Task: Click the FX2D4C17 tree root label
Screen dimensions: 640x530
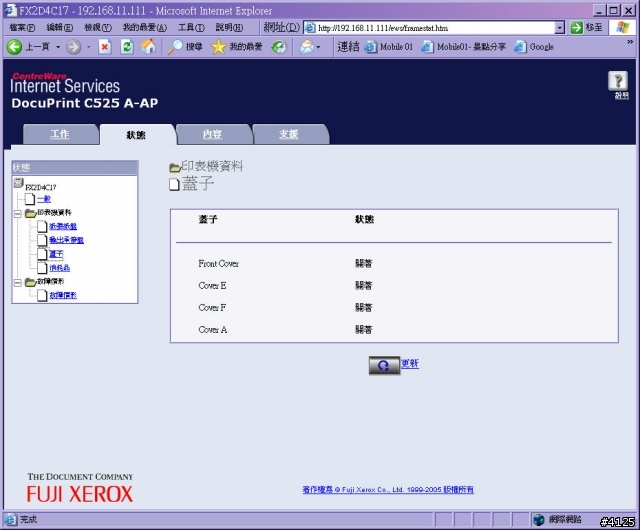Action: click(x=40, y=187)
